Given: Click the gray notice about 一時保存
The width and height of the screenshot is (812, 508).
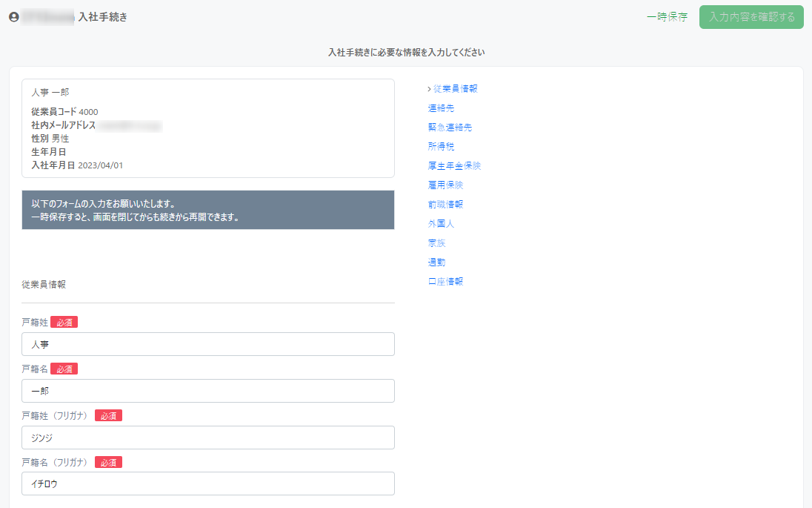Looking at the screenshot, I should [208, 210].
